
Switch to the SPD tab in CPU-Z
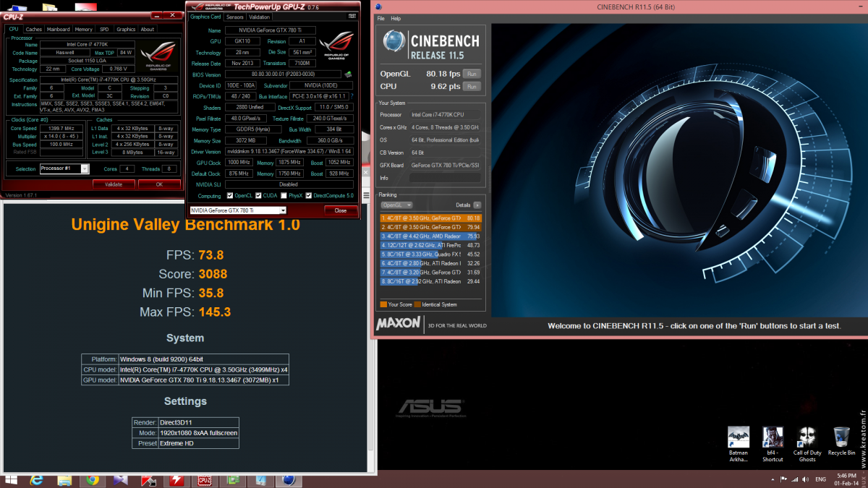click(x=104, y=29)
